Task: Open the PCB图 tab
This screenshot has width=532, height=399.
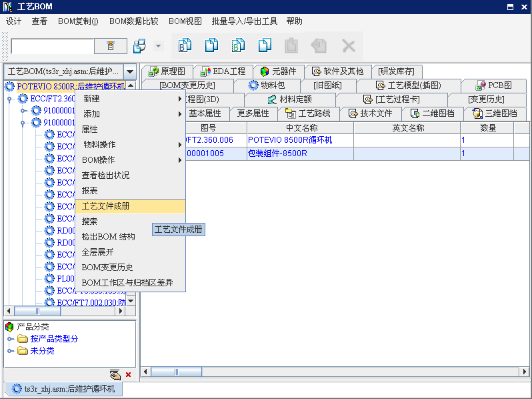Action: [493, 85]
